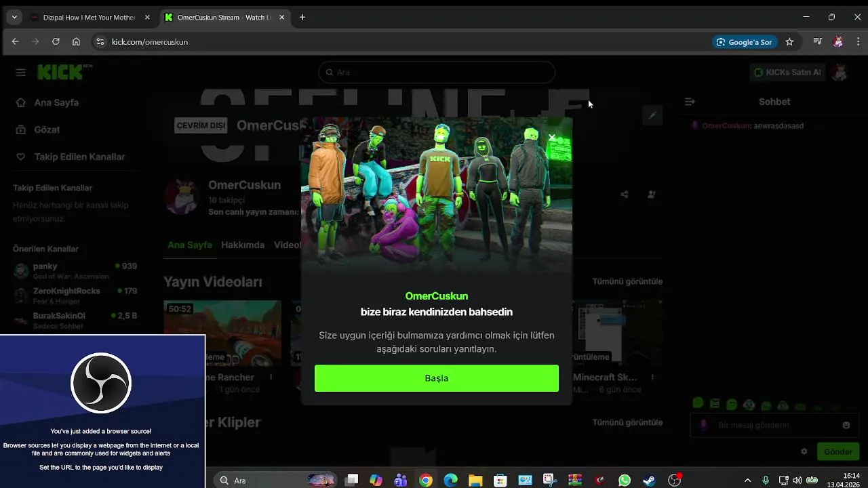This screenshot has height=488, width=868.
Task: Open options menu for Minecraft Sk... video
Action: [x=652, y=378]
